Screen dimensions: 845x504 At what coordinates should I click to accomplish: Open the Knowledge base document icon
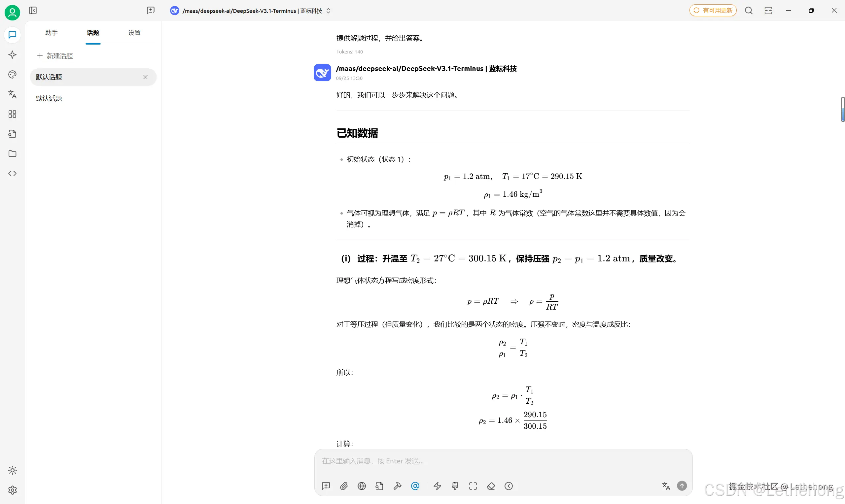[12, 134]
